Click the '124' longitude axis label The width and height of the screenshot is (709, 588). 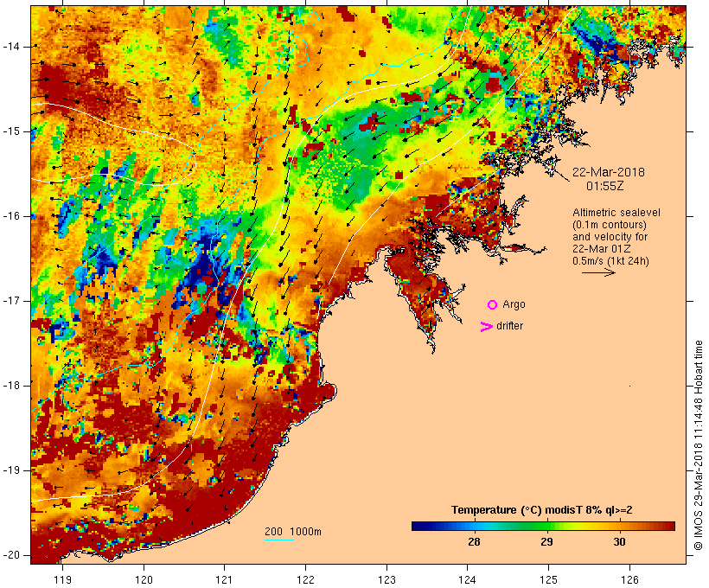[468, 579]
